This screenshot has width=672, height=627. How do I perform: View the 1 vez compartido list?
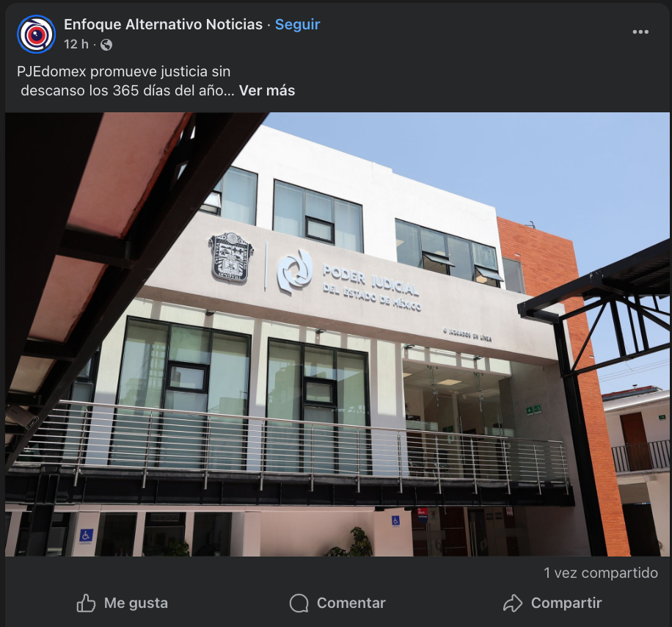pos(601,573)
